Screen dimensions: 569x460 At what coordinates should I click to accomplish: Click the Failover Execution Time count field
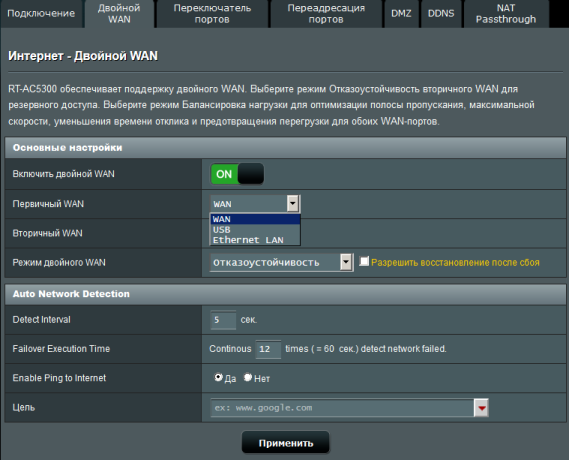coord(268,349)
